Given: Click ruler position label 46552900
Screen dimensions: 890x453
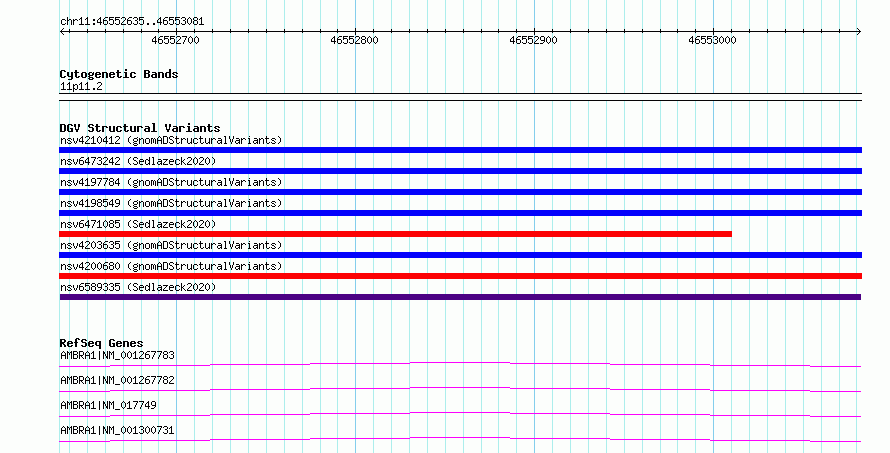Looking at the screenshot, I should (534, 40).
